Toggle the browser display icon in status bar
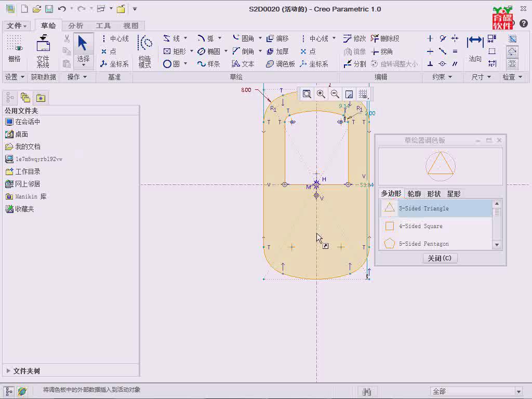This screenshot has width=532, height=399. tap(22, 392)
